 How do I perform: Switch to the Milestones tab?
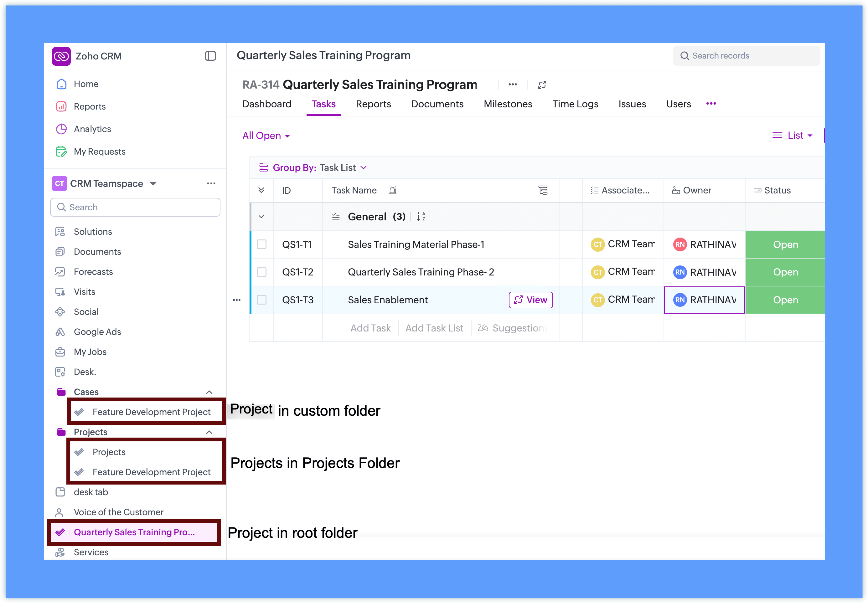click(508, 104)
